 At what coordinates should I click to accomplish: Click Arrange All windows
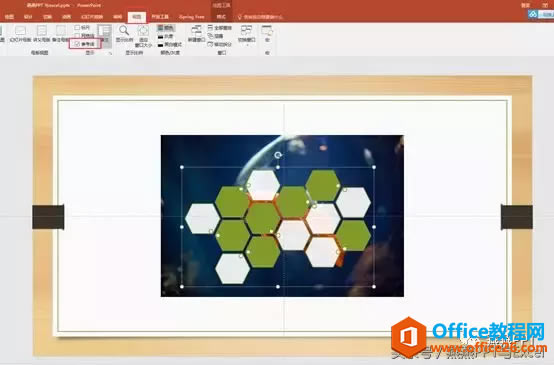point(220,28)
